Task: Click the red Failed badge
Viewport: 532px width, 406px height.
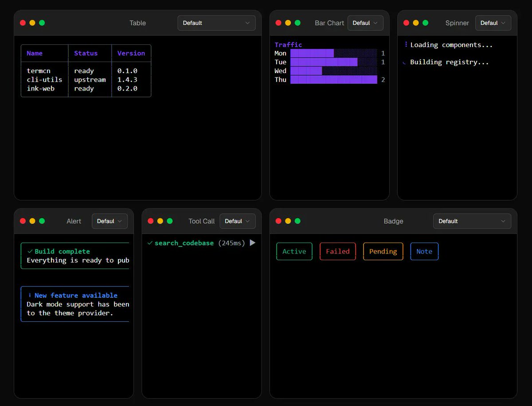Action: pos(338,251)
